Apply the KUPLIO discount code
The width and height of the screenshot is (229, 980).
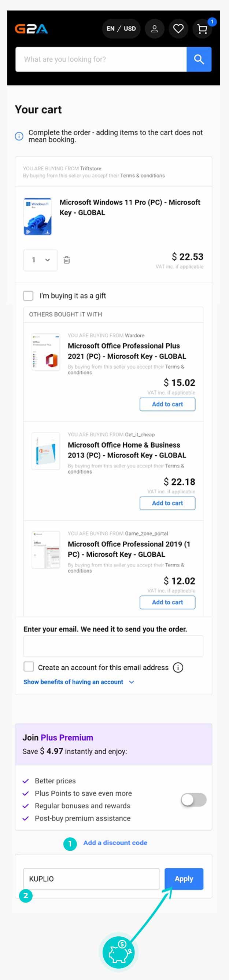click(x=184, y=879)
